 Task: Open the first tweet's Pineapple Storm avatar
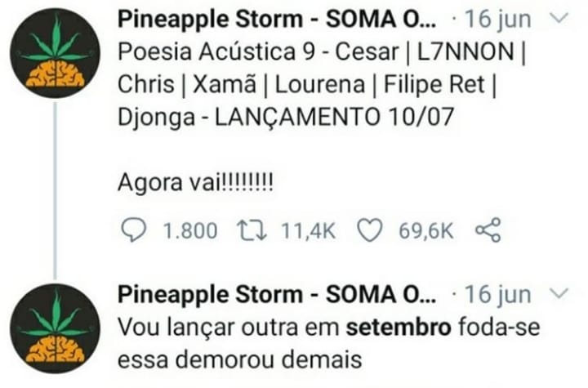coord(56,53)
